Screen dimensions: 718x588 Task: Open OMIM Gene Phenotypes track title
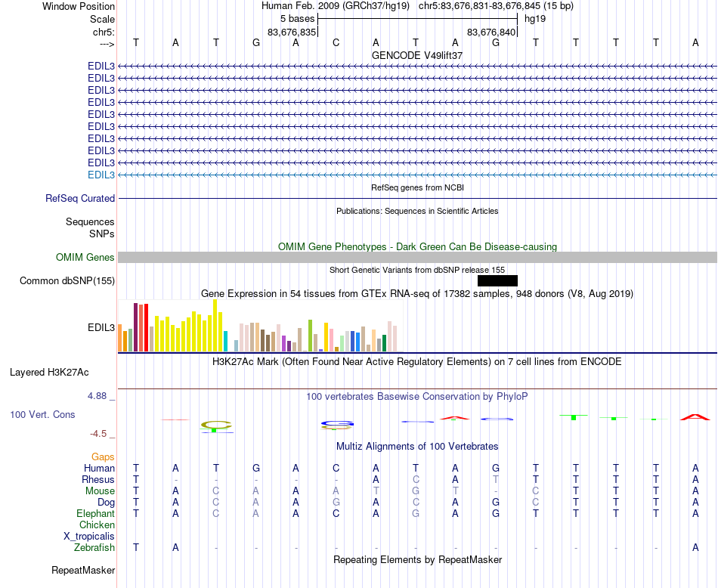tap(417, 247)
